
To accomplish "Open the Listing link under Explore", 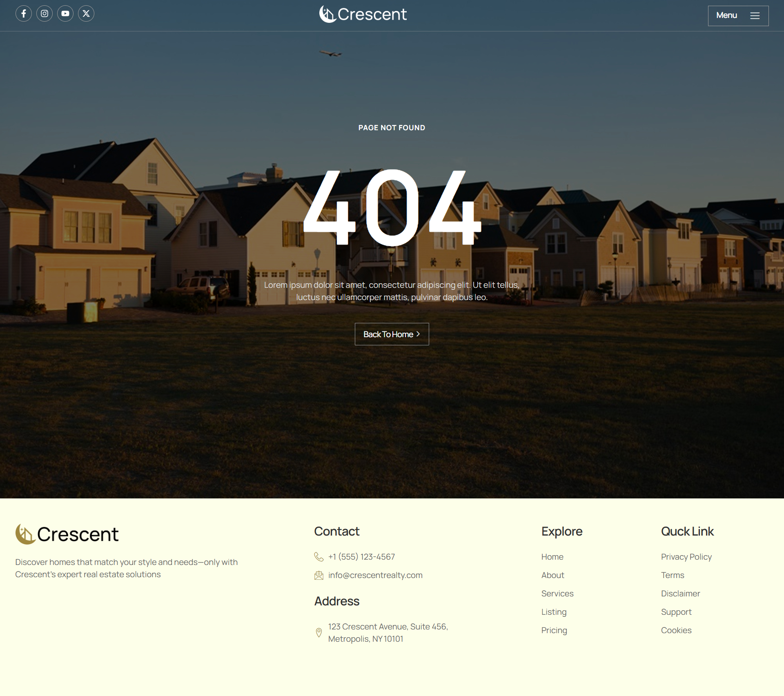I will click(554, 612).
